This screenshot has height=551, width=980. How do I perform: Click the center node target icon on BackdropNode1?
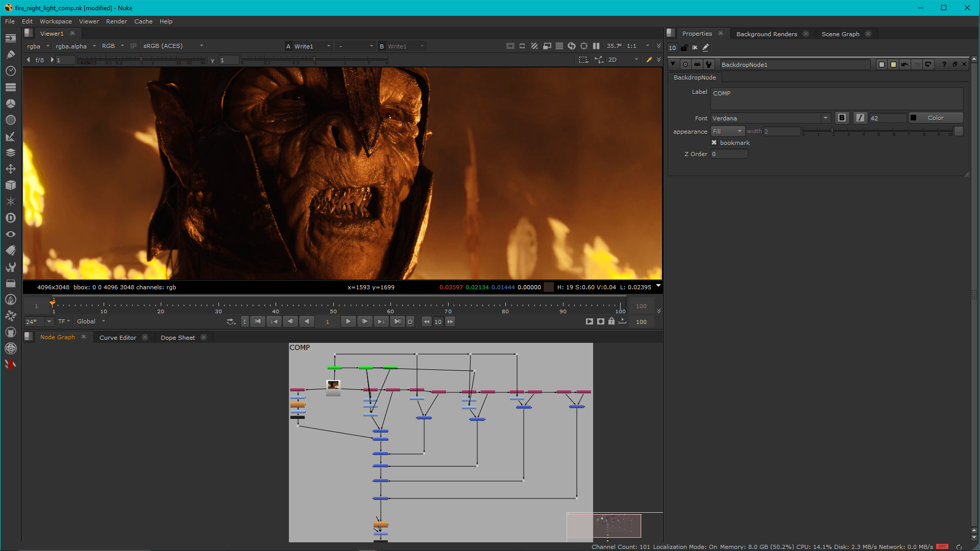685,64
